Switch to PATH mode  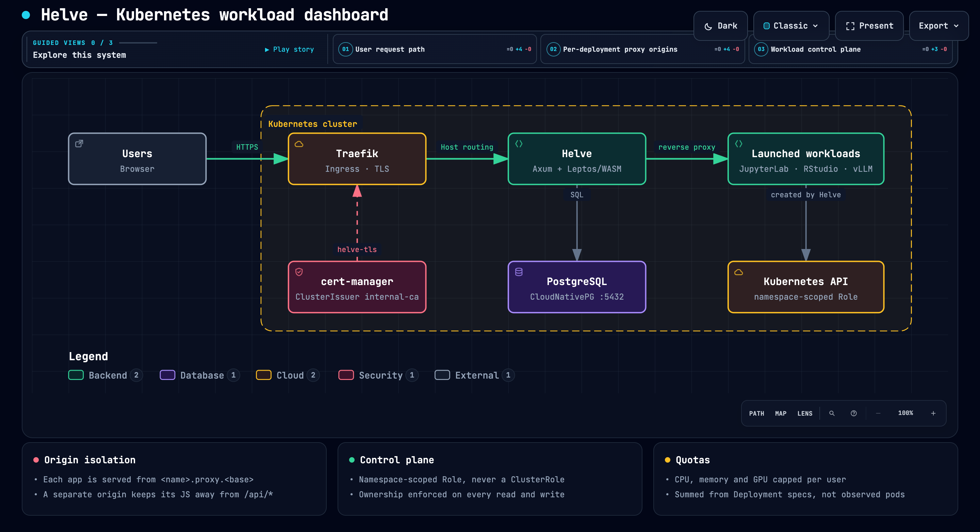point(756,413)
